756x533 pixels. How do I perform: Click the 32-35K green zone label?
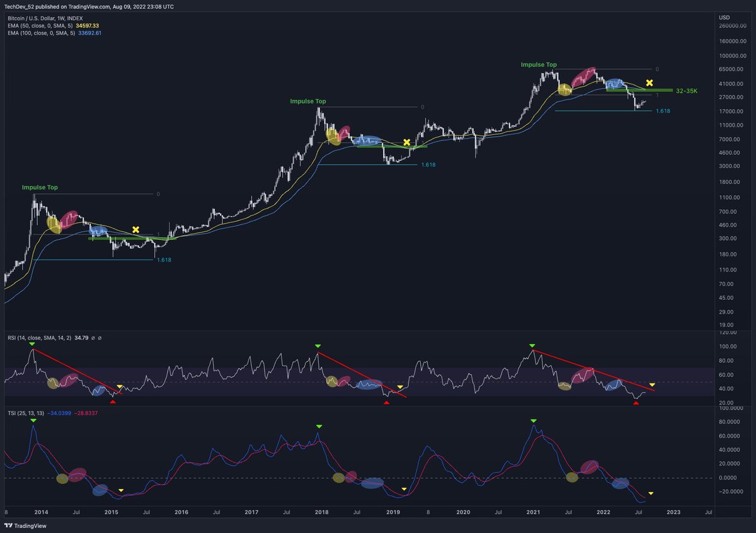[687, 91]
